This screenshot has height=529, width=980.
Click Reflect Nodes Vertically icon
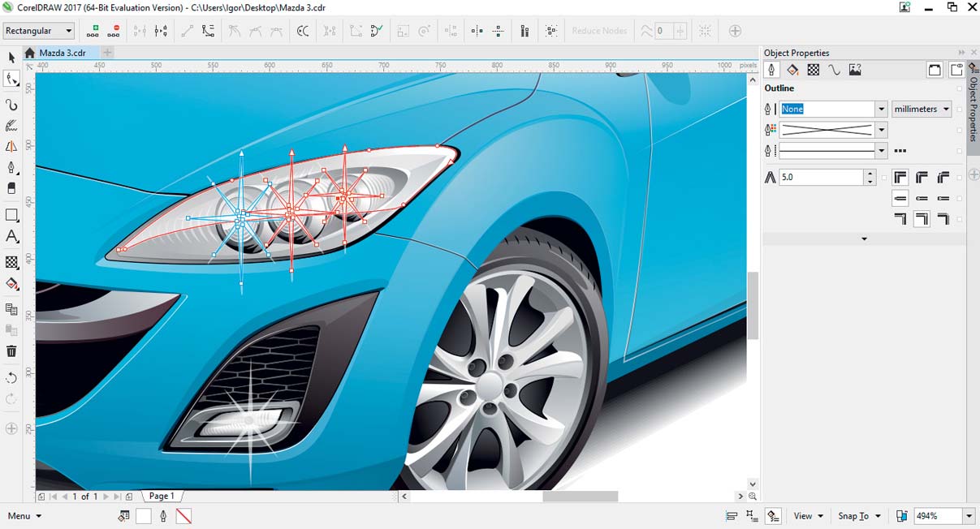point(499,31)
